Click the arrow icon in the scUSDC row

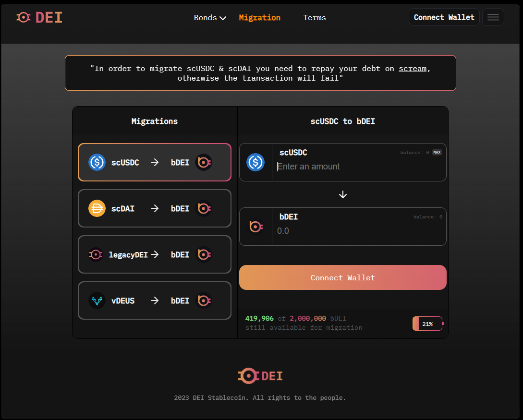(155, 162)
